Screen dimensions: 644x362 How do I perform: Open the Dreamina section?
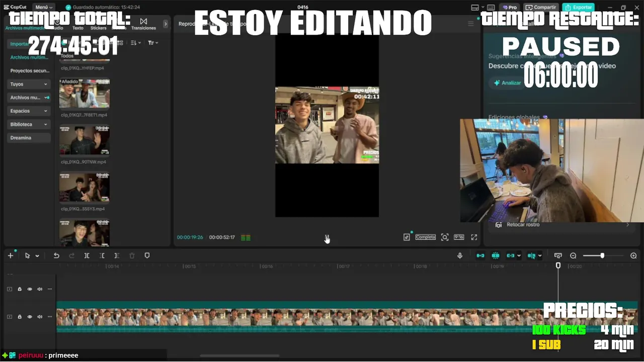29,138
